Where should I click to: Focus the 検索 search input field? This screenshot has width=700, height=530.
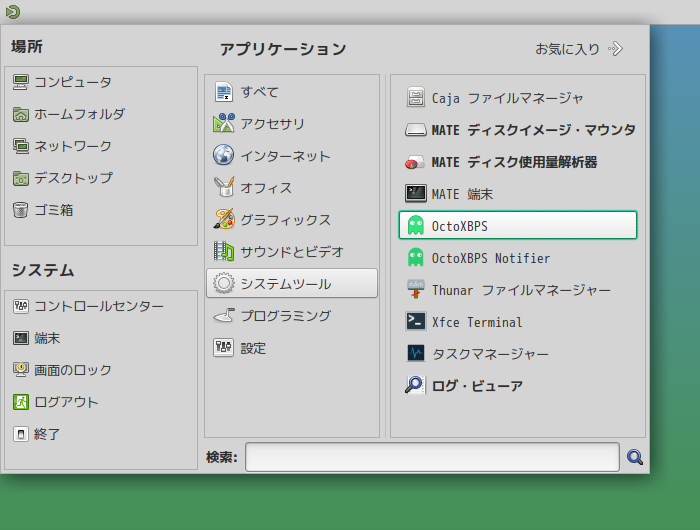[x=432, y=457]
